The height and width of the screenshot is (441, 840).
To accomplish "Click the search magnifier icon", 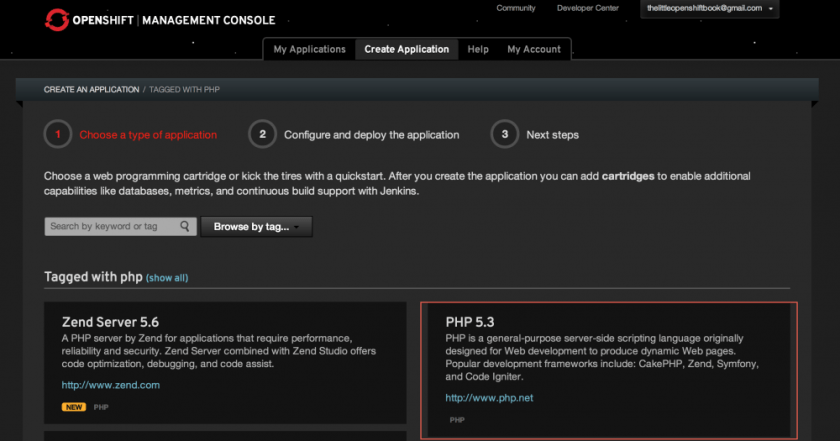I will click(185, 227).
